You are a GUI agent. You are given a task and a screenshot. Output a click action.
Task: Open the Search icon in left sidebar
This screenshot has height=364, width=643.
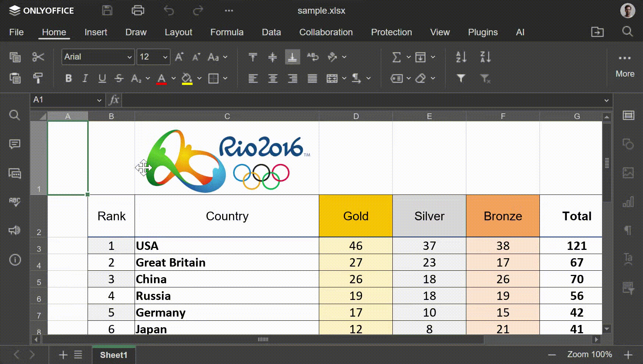(x=14, y=115)
